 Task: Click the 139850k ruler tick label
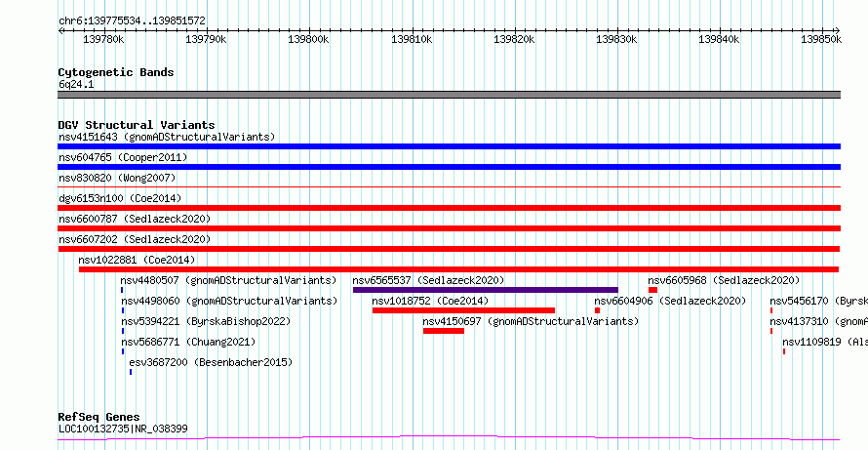pos(822,39)
